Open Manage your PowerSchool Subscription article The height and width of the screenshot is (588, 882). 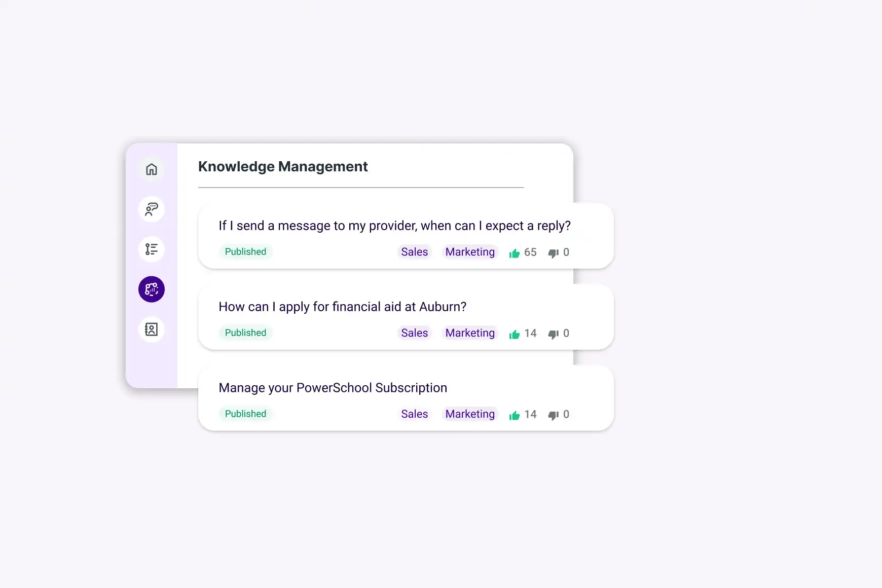333,388
